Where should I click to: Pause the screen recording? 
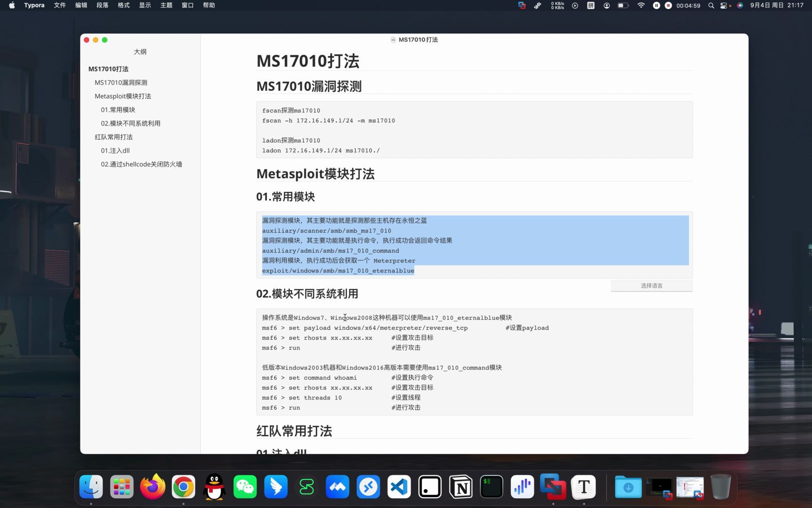(x=656, y=5)
